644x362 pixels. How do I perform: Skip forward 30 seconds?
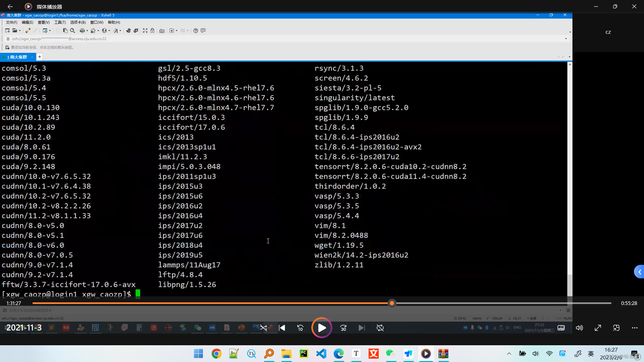[343, 328]
